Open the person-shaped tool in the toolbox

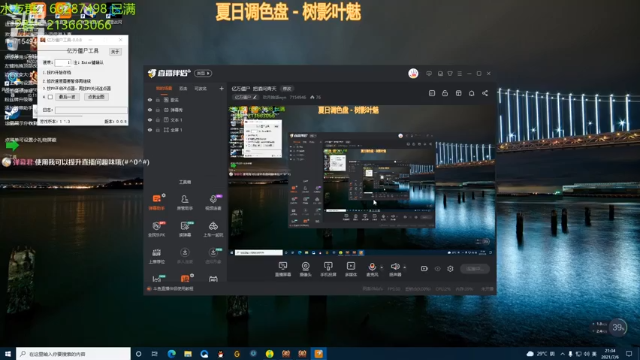(185, 202)
